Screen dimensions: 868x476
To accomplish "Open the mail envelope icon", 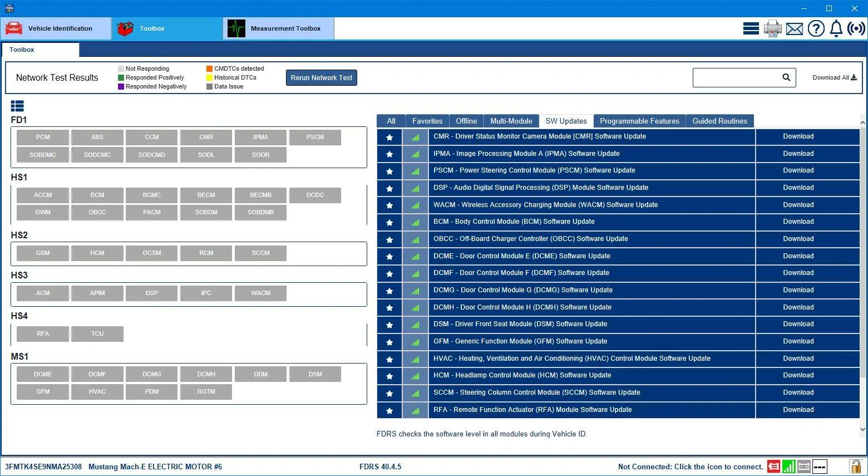I will [x=795, y=28].
